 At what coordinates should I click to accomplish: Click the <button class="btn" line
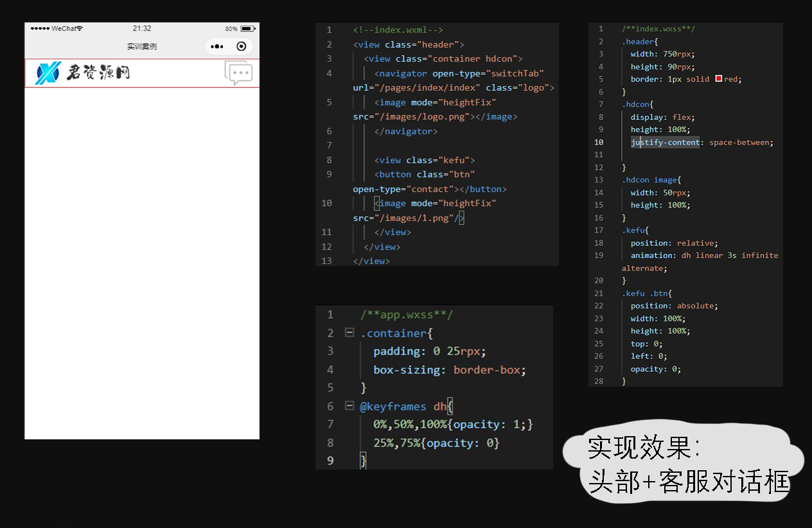point(425,174)
